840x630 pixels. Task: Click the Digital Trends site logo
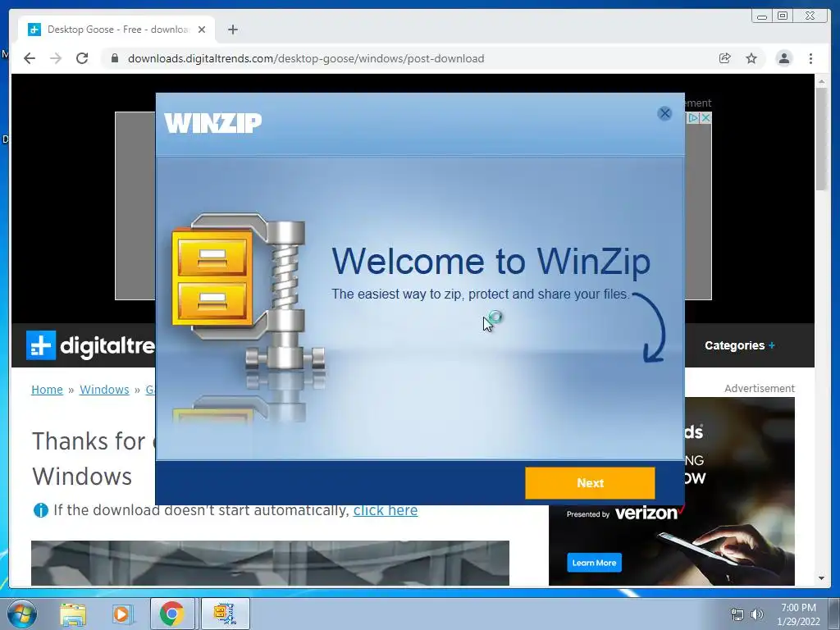(x=91, y=345)
